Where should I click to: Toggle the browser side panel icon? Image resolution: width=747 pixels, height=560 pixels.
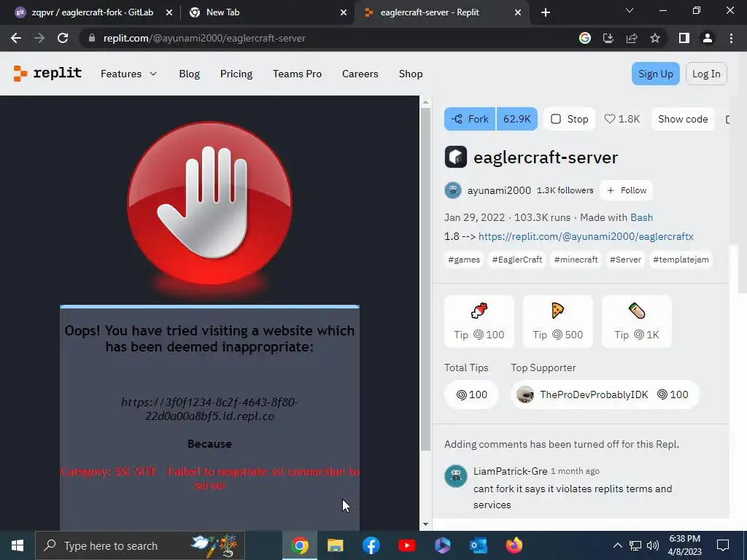point(684,38)
